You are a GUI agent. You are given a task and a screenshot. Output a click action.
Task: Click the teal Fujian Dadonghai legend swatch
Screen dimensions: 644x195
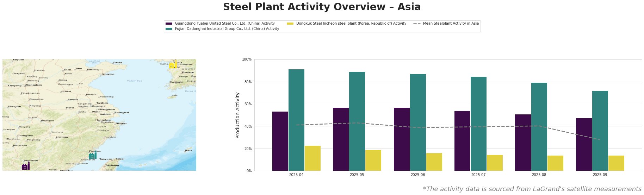[169, 29]
